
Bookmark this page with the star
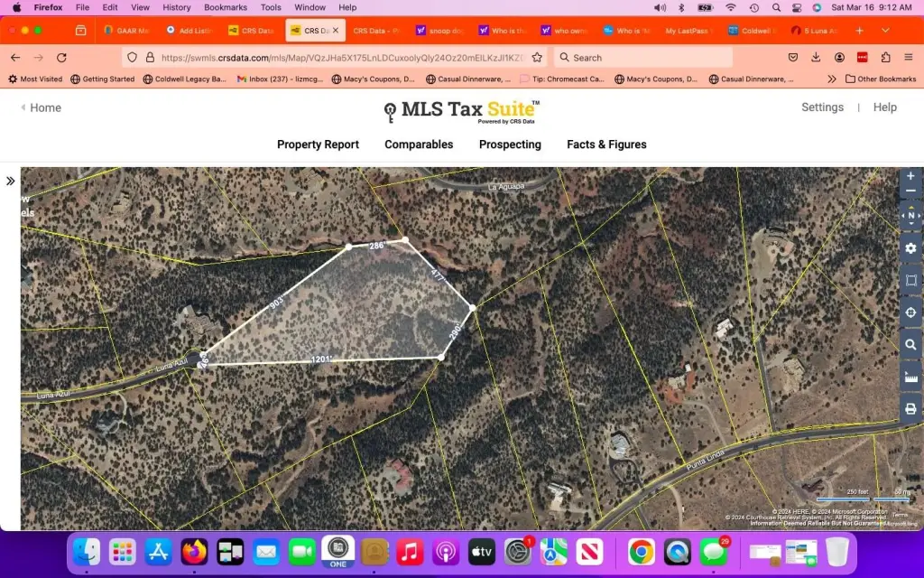537,57
